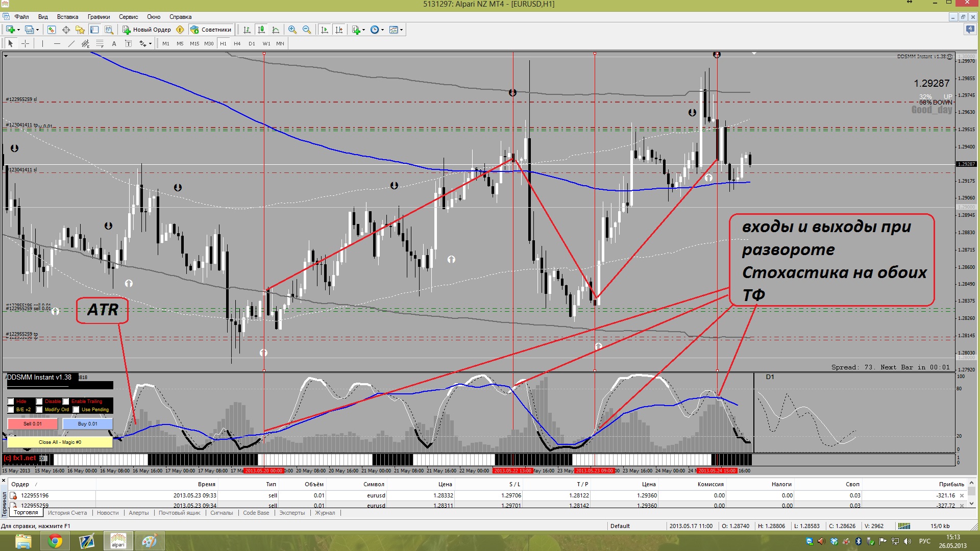Switch to line chart display

(x=276, y=30)
